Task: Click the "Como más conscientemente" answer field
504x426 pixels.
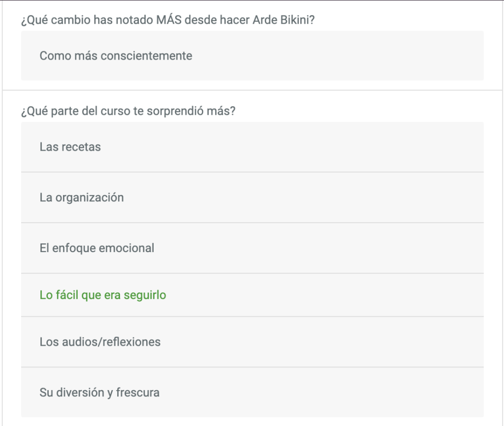Action: pyautogui.click(x=252, y=56)
